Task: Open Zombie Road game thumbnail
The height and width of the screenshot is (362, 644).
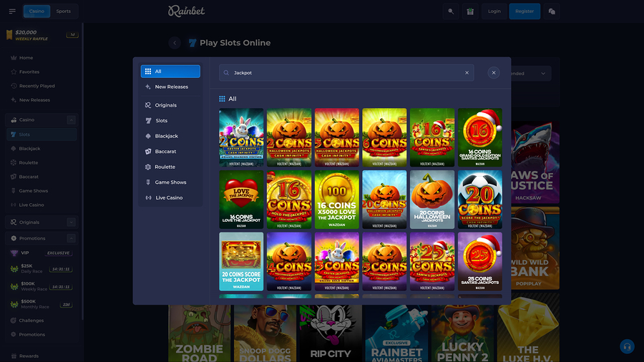Action: [199, 333]
